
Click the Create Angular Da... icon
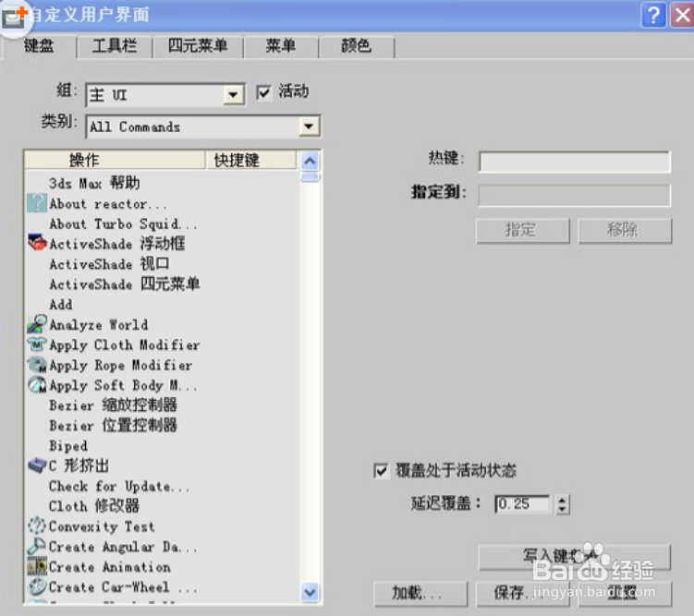(x=37, y=546)
